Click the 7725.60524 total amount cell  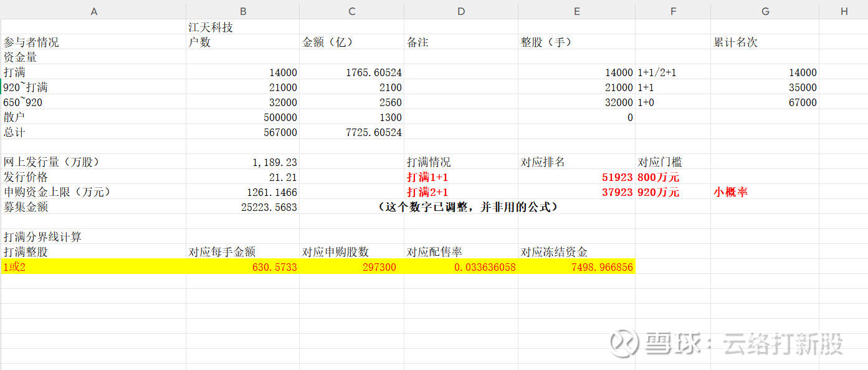pos(351,132)
